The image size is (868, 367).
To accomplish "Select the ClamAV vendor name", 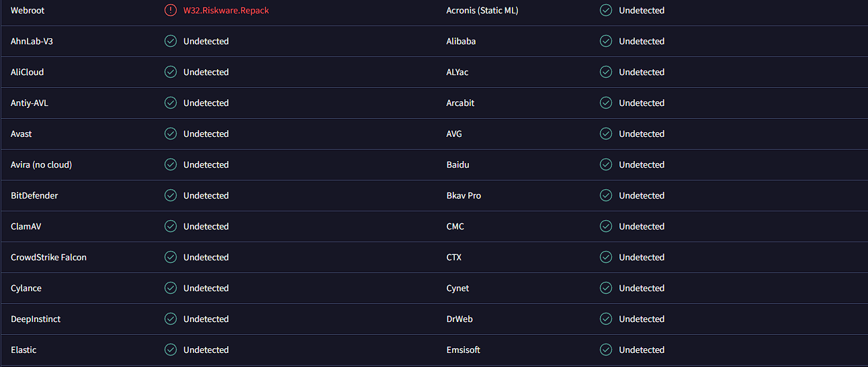I will pyautogui.click(x=26, y=227).
